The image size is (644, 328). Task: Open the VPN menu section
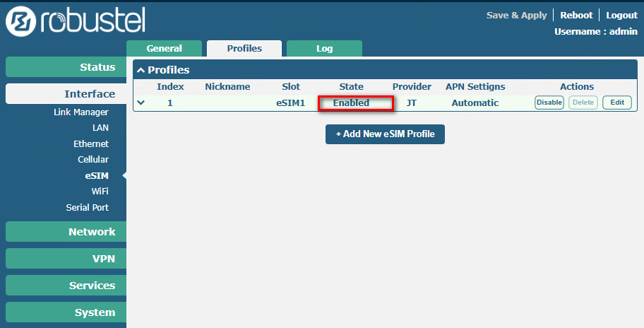point(61,259)
